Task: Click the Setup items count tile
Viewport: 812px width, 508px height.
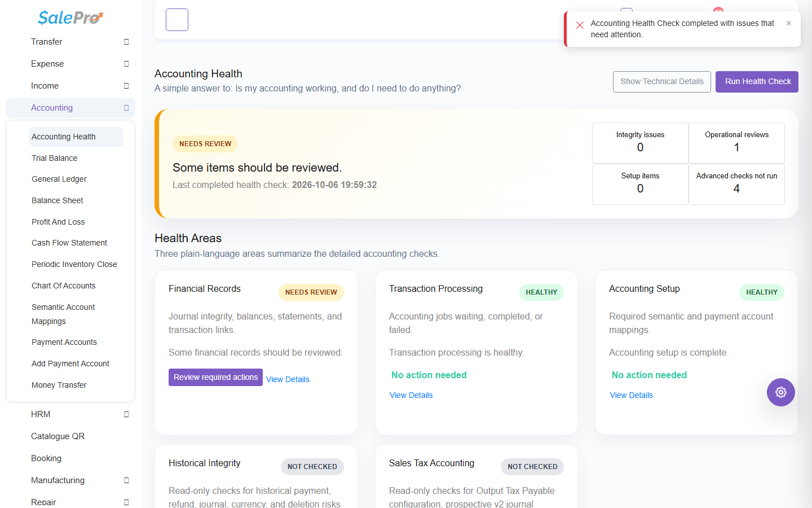Action: click(640, 184)
